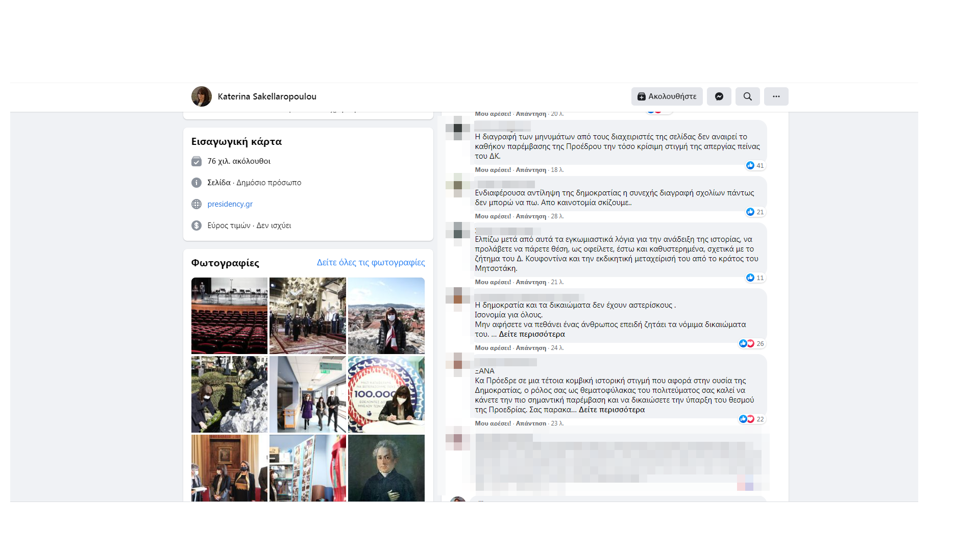The height and width of the screenshot is (551, 980).
Task: Click the Εισαγωγική κάρτα heading
Action: pos(236,141)
